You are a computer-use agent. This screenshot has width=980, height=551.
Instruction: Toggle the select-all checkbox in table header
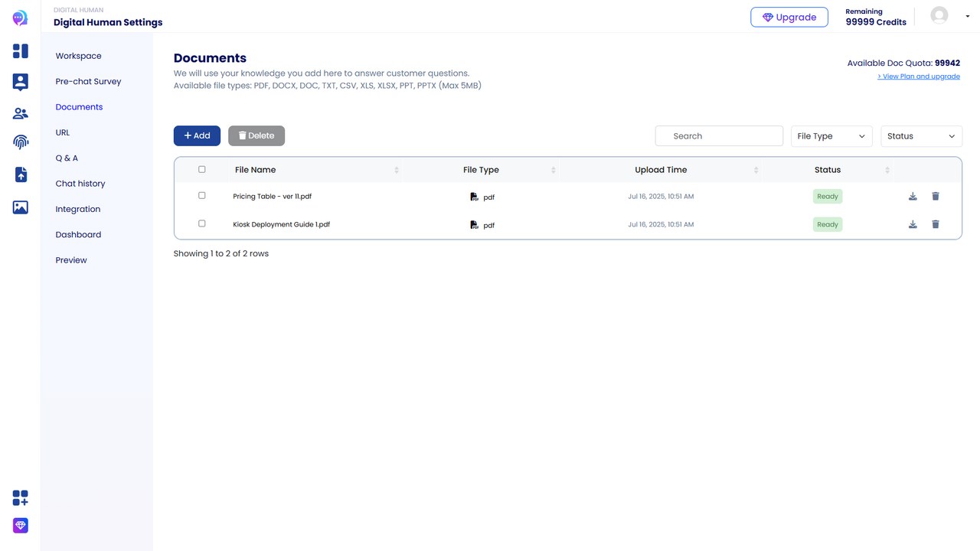202,169
